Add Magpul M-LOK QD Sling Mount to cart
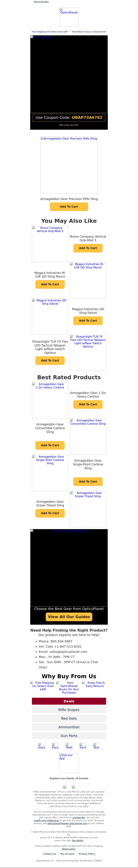Image resolution: width=138 pixels, height=868 pixels. tap(50, 284)
